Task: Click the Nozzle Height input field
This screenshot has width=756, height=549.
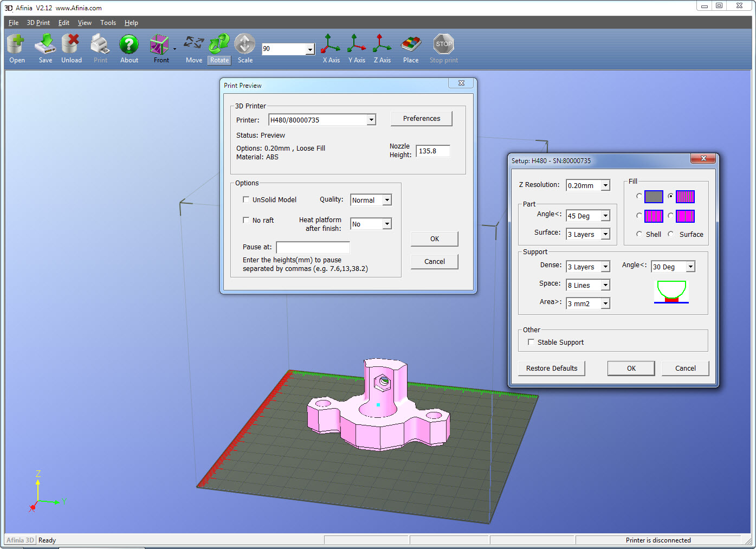Action: pos(433,151)
